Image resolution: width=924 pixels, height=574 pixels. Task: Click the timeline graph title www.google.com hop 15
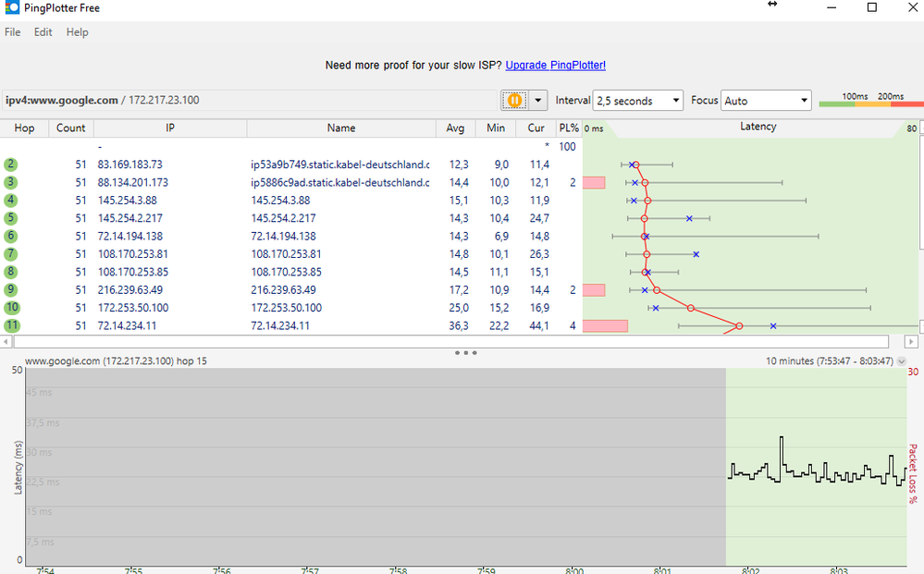pyautogui.click(x=117, y=360)
